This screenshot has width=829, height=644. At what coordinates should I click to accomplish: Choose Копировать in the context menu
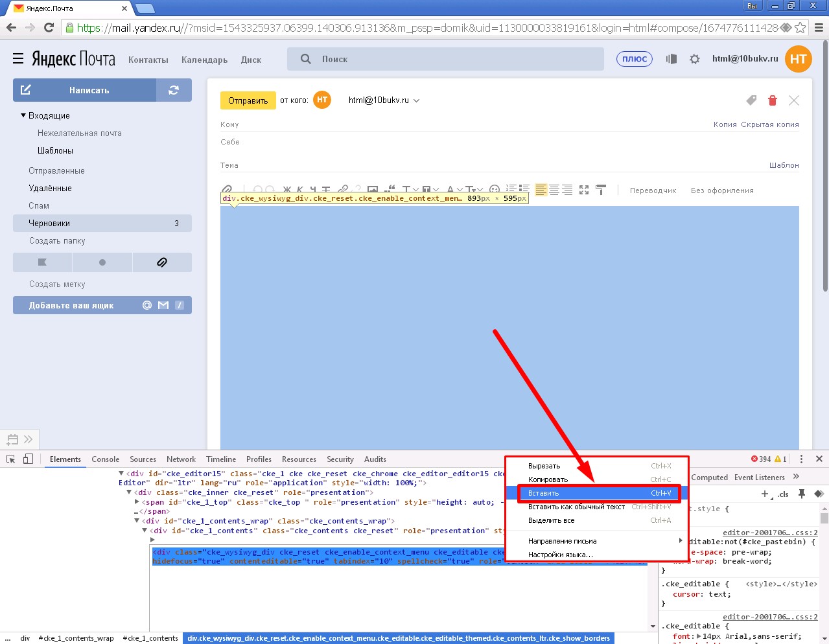click(548, 479)
